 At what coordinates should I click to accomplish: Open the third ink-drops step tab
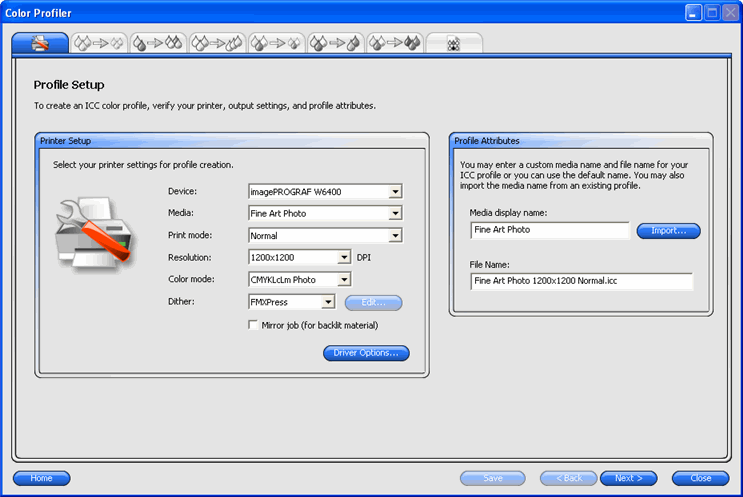(217, 43)
